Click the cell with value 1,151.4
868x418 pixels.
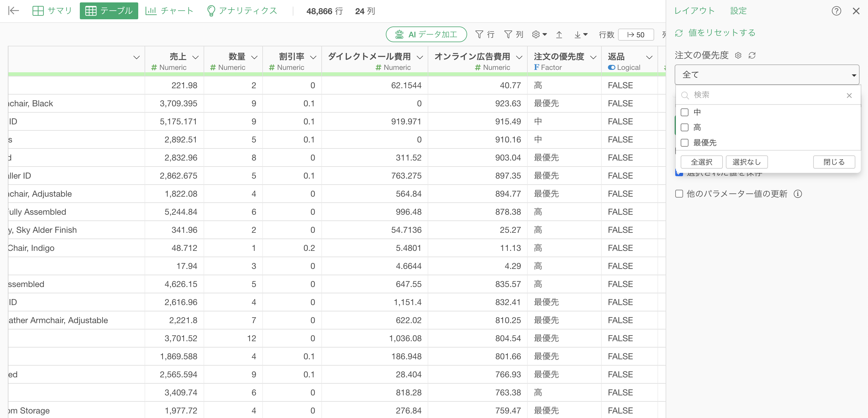click(x=374, y=302)
